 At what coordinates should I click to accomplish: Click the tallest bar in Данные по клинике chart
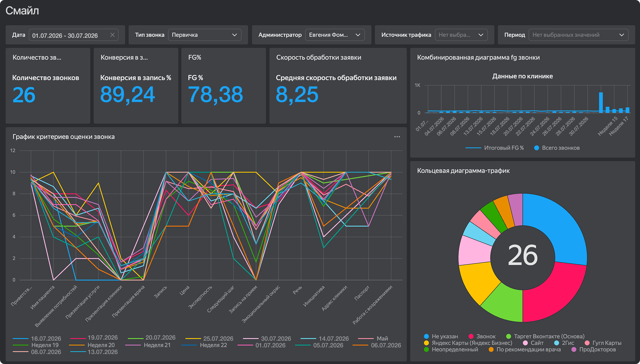(x=601, y=102)
